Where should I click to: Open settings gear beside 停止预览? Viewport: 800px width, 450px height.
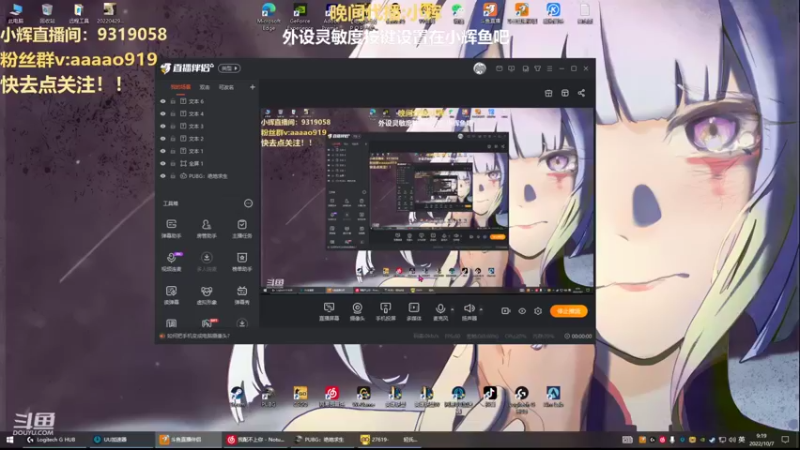click(538, 311)
